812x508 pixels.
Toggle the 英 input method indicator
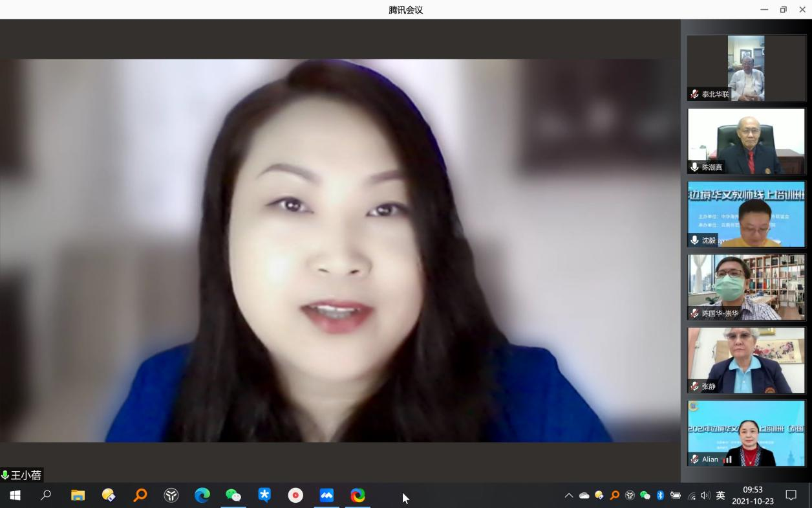click(720, 496)
